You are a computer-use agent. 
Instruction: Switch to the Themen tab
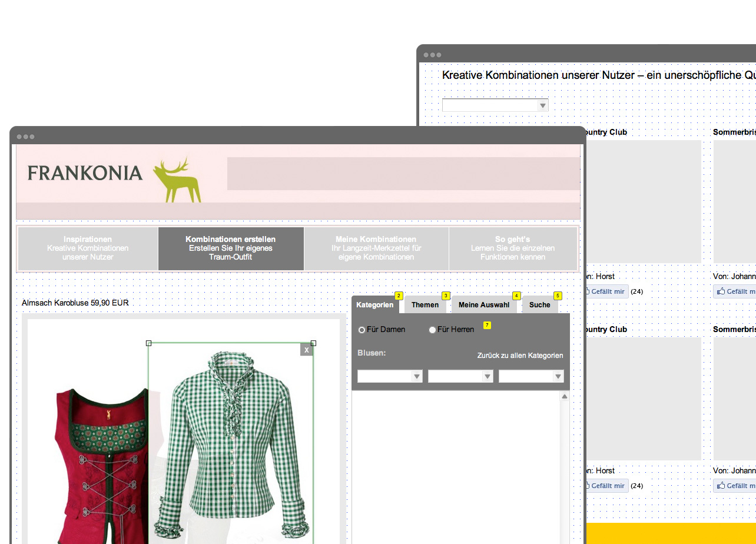(x=425, y=304)
